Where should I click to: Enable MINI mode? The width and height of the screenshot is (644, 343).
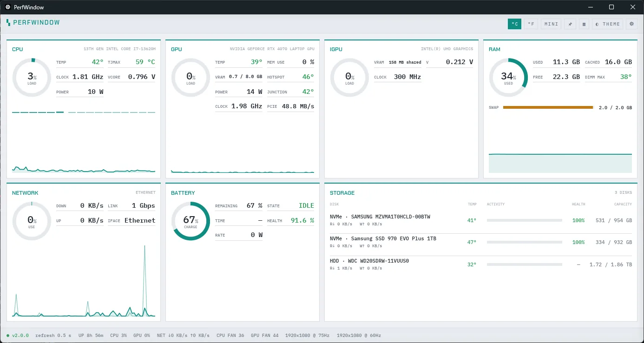[x=551, y=24]
